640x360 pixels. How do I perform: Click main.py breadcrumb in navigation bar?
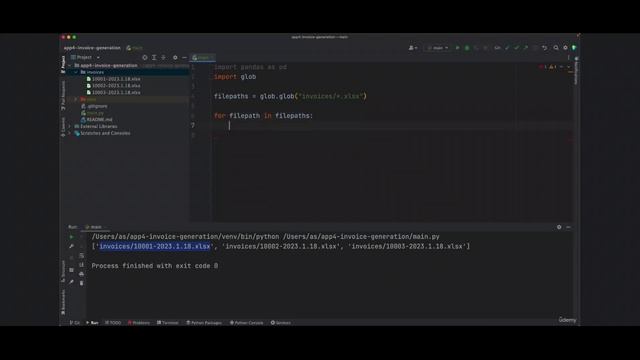click(x=135, y=48)
